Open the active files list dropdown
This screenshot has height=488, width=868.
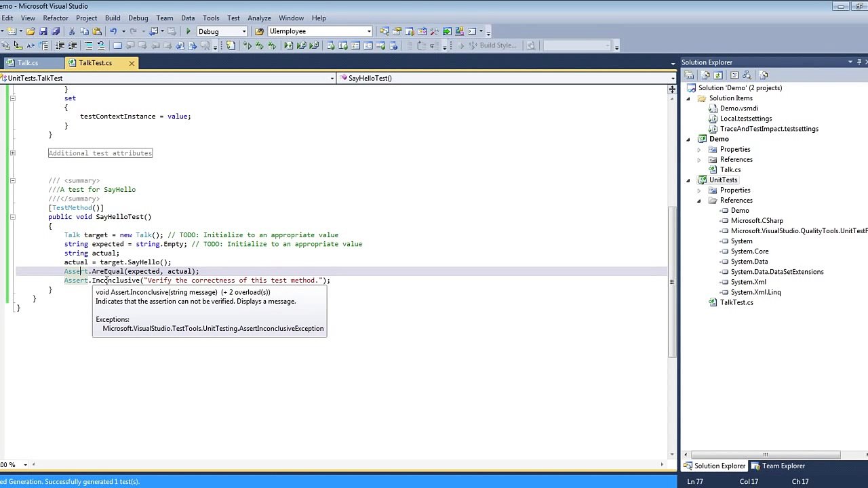pyautogui.click(x=672, y=63)
